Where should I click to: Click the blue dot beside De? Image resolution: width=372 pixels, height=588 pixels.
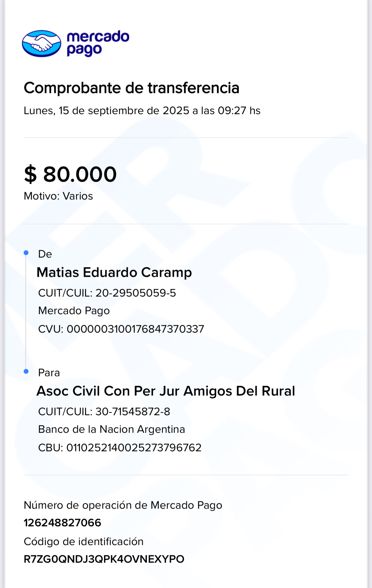(x=26, y=253)
